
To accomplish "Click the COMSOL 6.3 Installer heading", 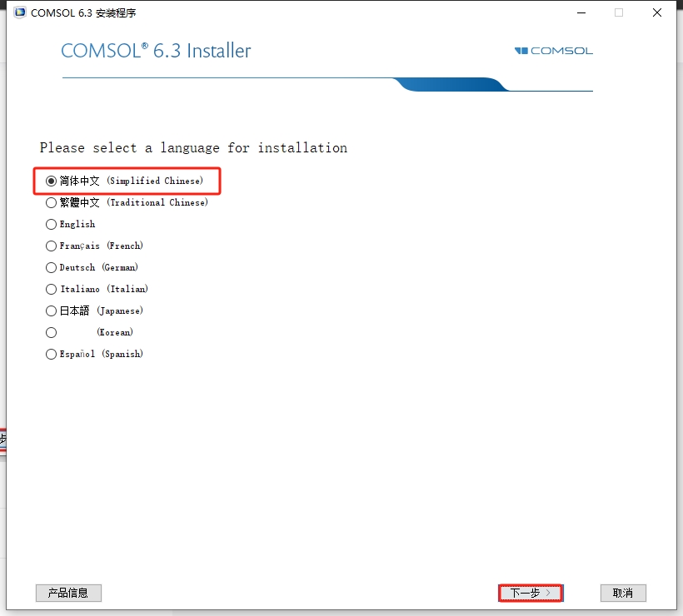I will [156, 51].
